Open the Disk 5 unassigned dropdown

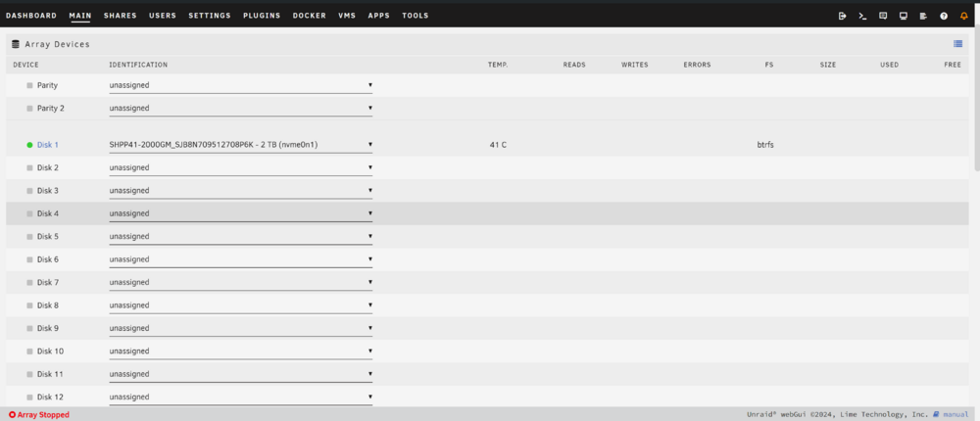pyautogui.click(x=241, y=237)
